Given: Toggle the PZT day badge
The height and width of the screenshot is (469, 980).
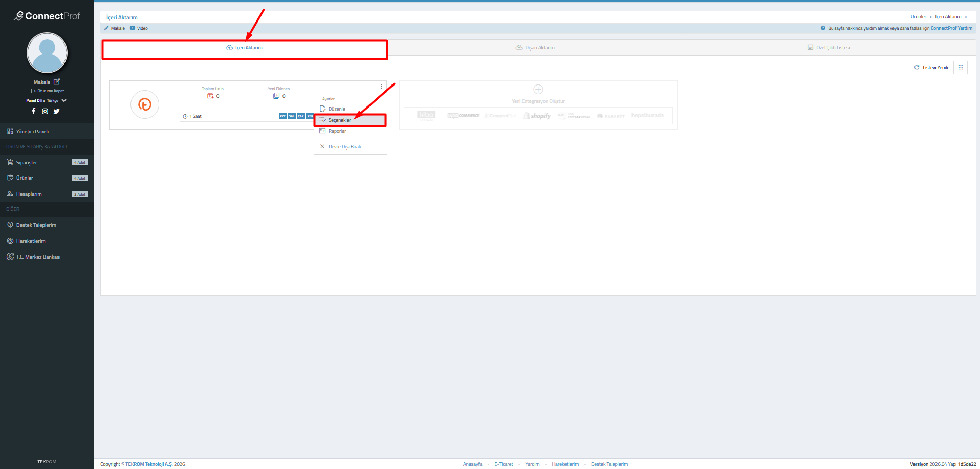Looking at the screenshot, I should click(282, 117).
